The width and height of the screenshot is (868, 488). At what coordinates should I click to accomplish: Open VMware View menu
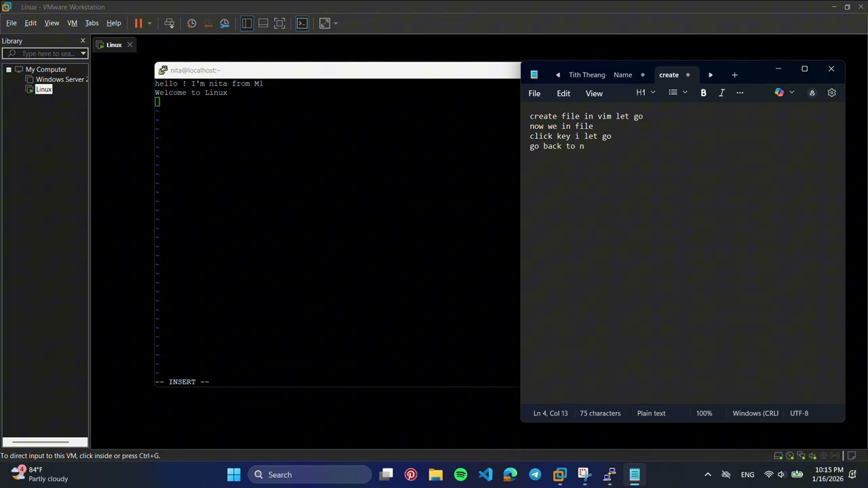52,23
